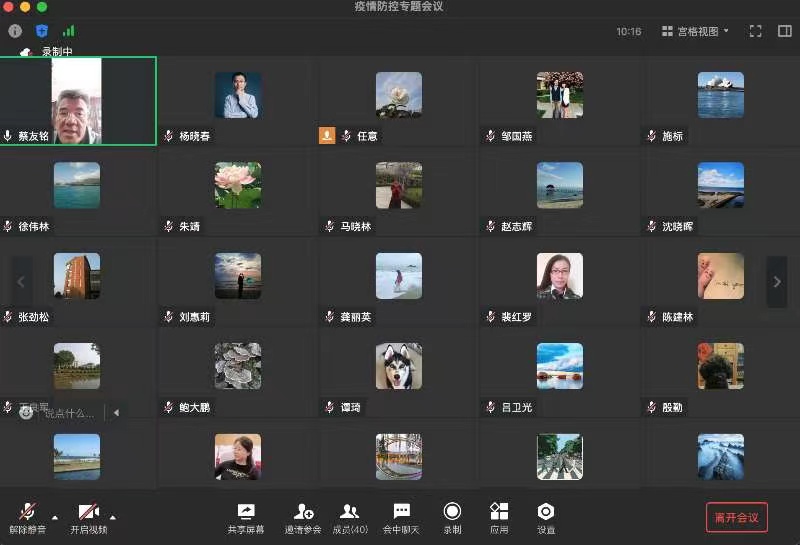Select the speaking video tile of 蔡友铭
The image size is (800, 545).
[78, 101]
